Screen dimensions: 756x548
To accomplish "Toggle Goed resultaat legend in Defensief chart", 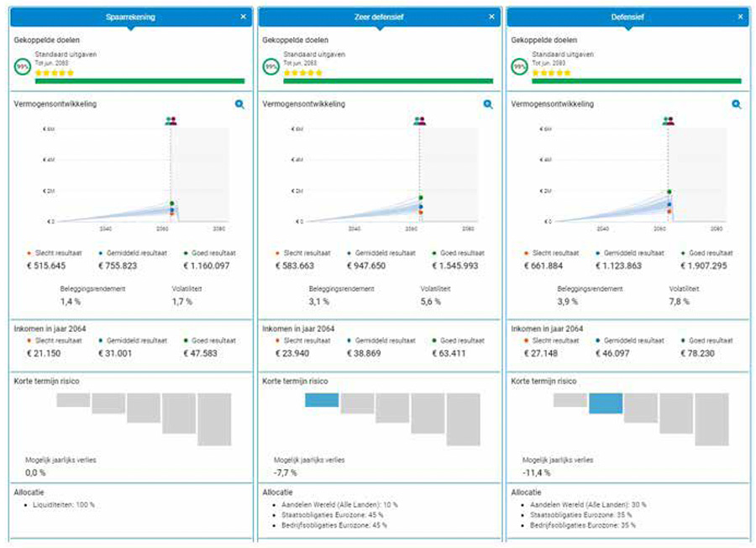I will pos(707,252).
